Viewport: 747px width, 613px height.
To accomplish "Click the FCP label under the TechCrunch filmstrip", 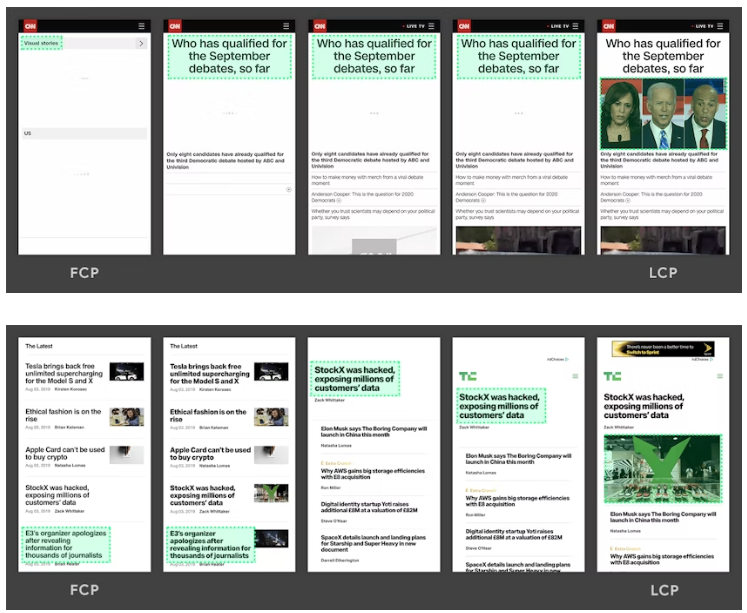I will tap(85, 590).
